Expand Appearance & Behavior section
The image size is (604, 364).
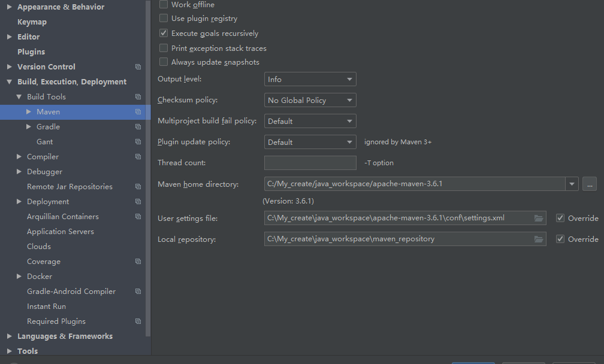(9, 7)
